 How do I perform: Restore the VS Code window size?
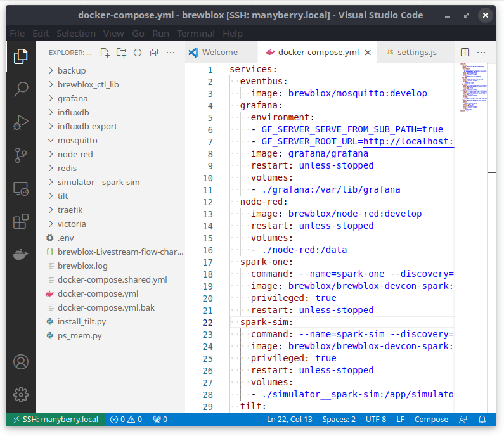(x=467, y=15)
